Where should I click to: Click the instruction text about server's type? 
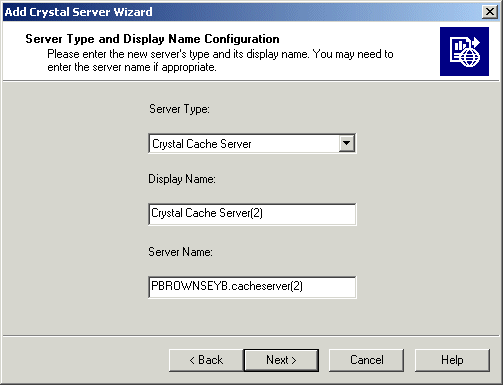click(x=220, y=61)
